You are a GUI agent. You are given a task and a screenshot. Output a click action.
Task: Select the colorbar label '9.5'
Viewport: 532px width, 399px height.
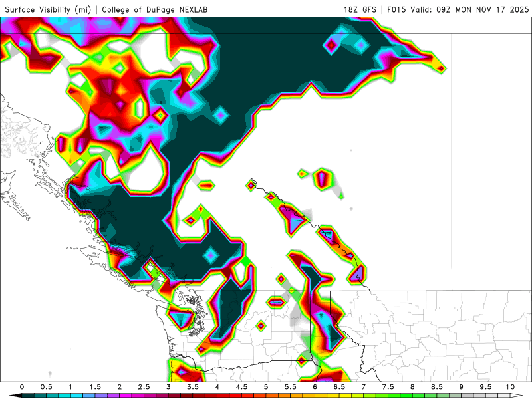[x=486, y=387]
